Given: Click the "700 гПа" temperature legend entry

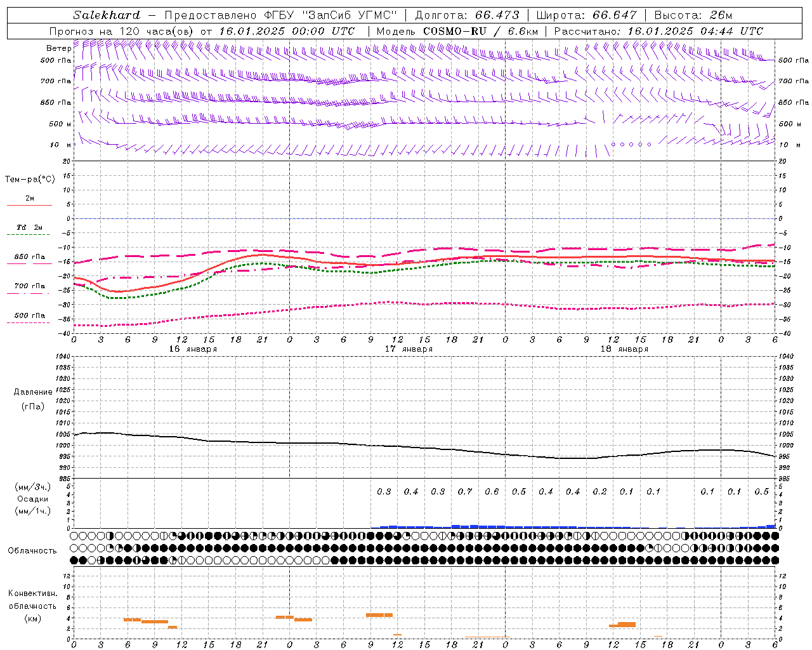Looking at the screenshot, I should tap(30, 286).
